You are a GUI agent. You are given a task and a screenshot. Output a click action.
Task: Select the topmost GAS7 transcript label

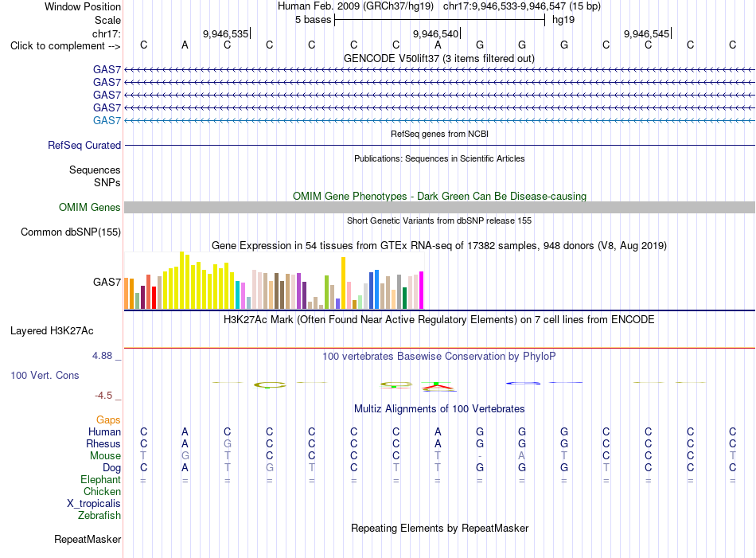tap(107, 69)
